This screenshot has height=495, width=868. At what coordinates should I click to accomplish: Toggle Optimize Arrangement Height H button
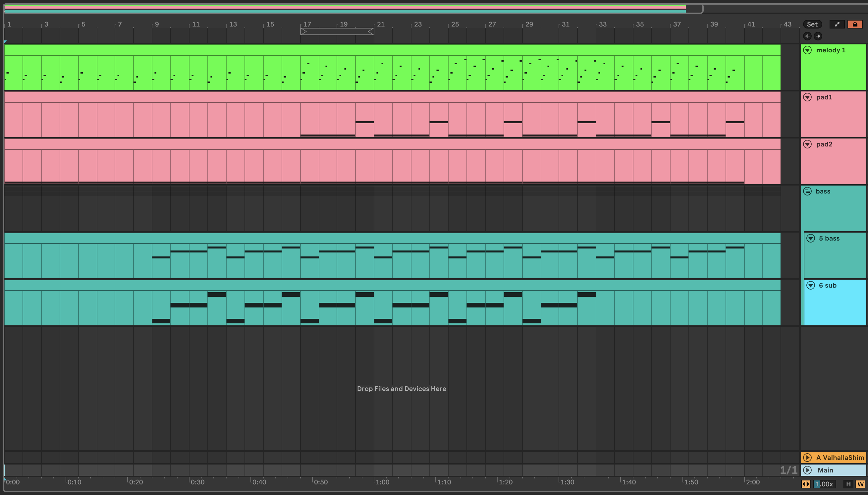848,484
